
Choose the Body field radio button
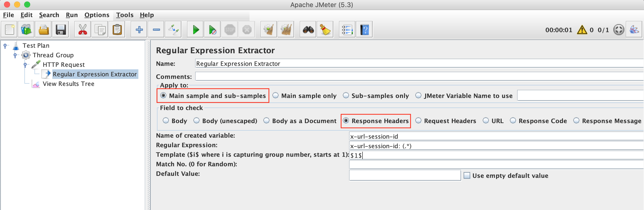(166, 121)
